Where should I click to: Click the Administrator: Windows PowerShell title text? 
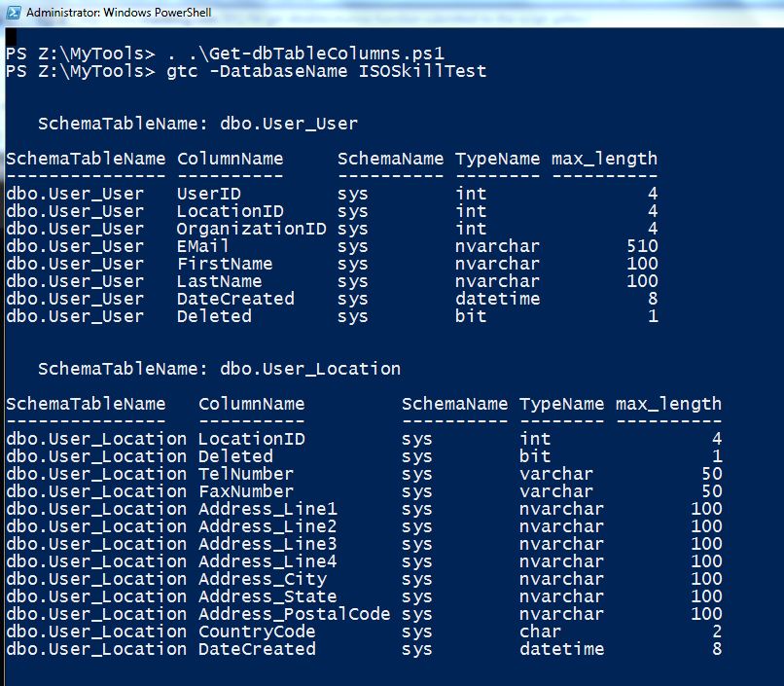click(119, 13)
